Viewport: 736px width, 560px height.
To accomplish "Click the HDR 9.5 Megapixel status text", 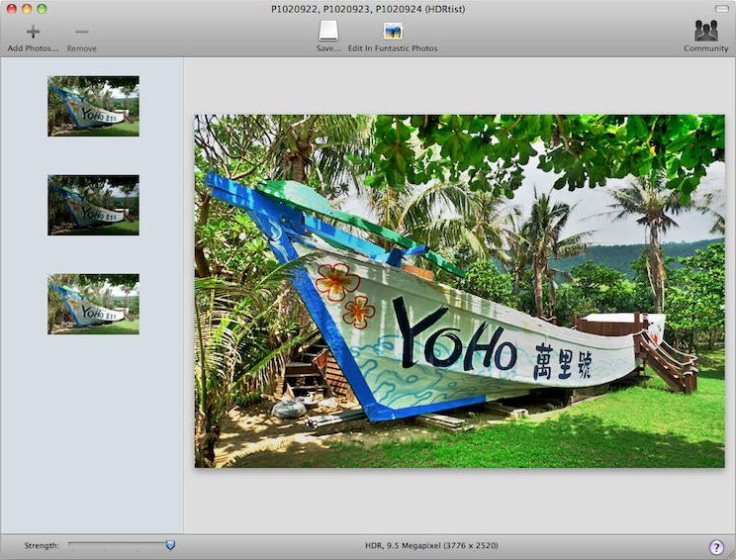I will pos(431,545).
